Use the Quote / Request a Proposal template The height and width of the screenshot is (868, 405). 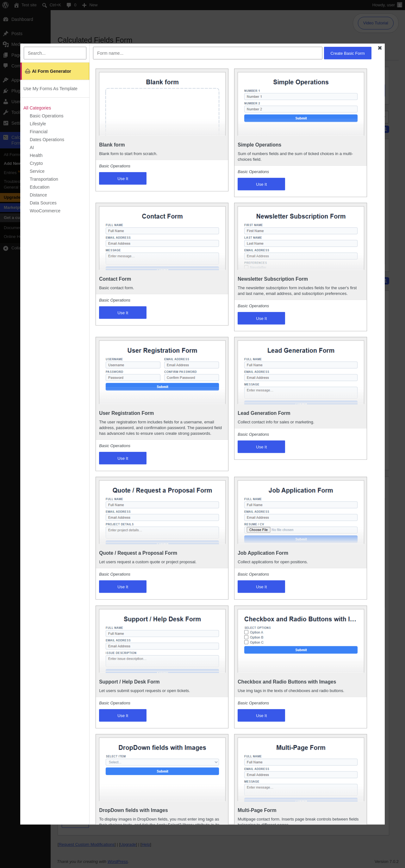123,587
